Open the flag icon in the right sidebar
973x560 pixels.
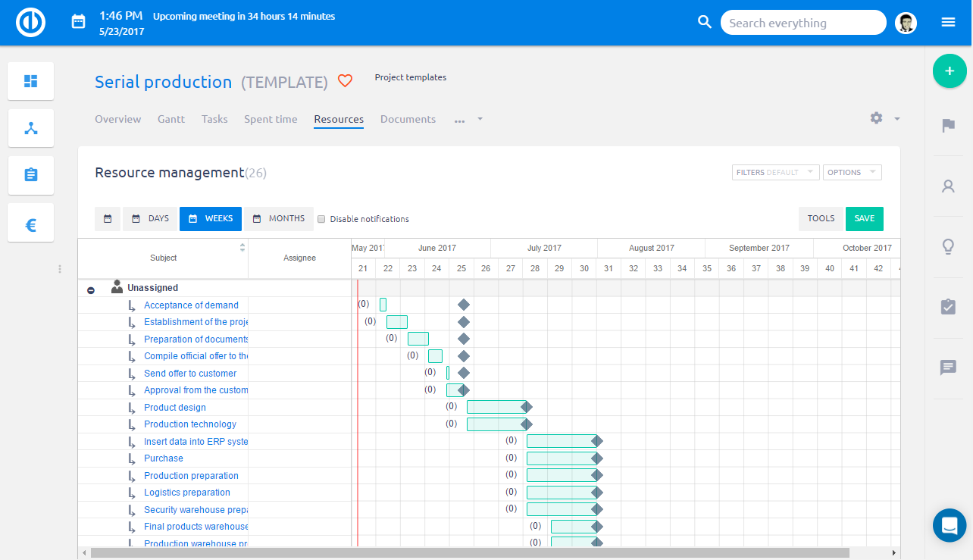pos(948,125)
